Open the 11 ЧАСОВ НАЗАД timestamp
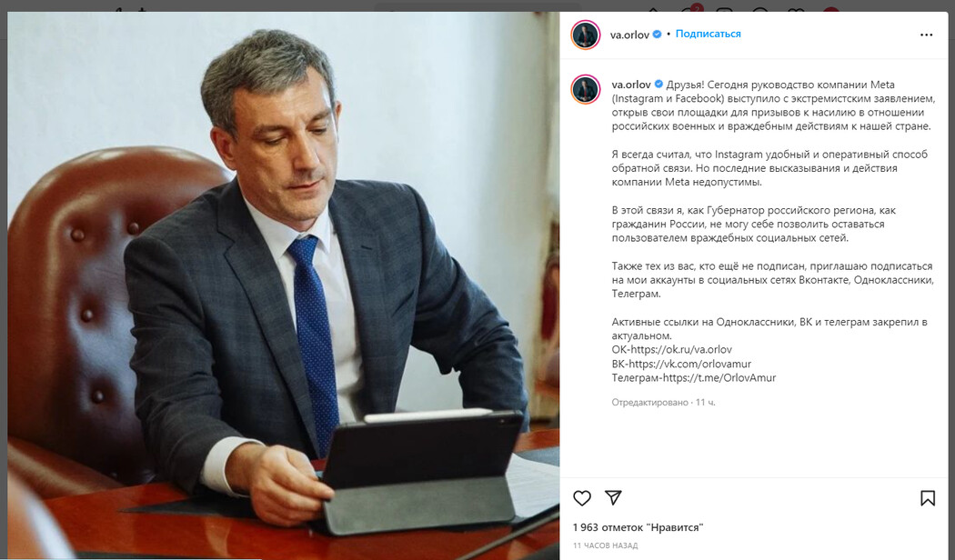The height and width of the screenshot is (560, 955). (605, 545)
